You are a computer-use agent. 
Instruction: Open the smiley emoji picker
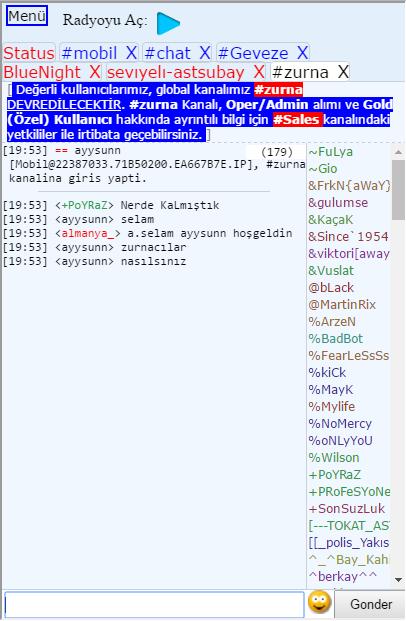[319, 602]
